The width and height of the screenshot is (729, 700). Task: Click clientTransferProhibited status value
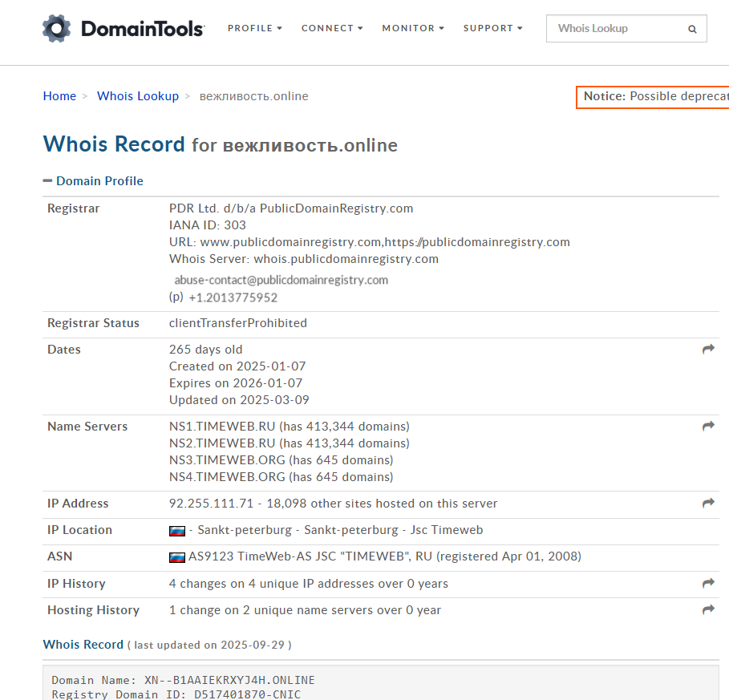[x=238, y=323]
